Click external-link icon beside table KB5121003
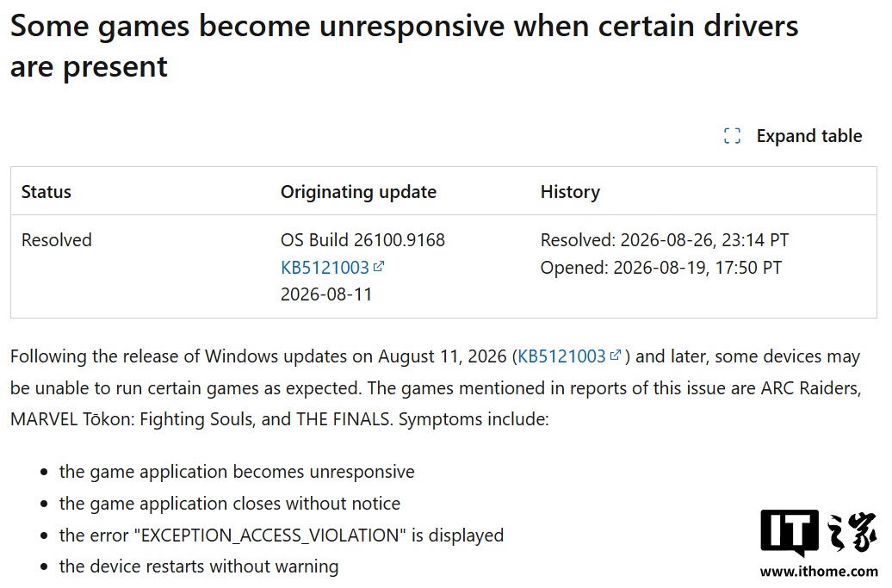Viewport: 892px width, 588px height. pyautogui.click(x=378, y=266)
